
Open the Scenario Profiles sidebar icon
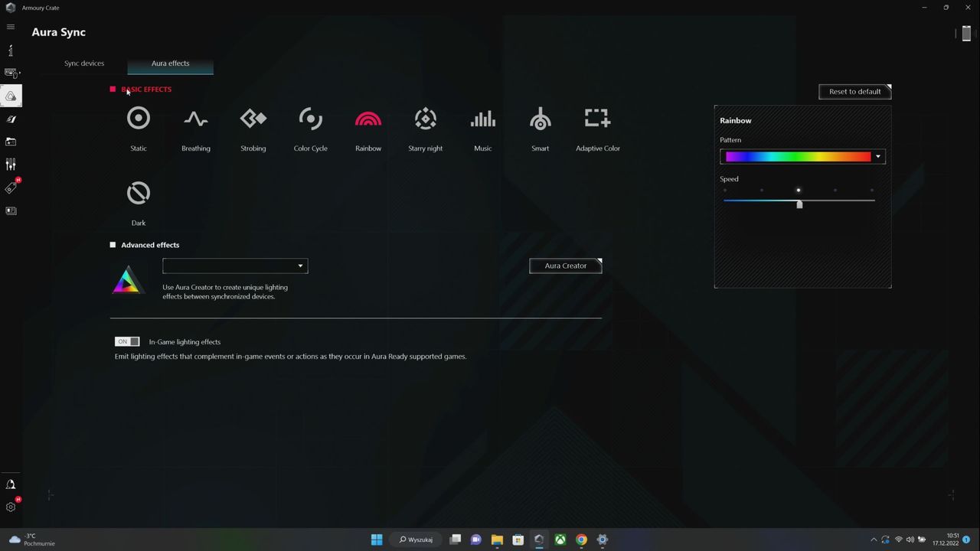11,119
